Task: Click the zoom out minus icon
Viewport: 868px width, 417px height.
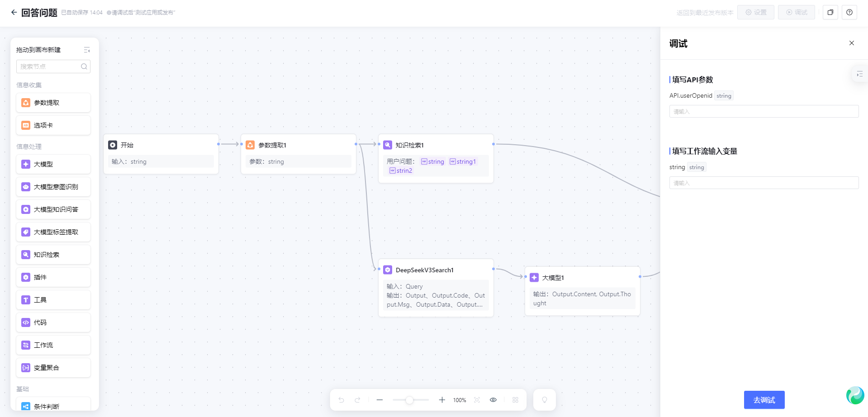Action: 379,400
